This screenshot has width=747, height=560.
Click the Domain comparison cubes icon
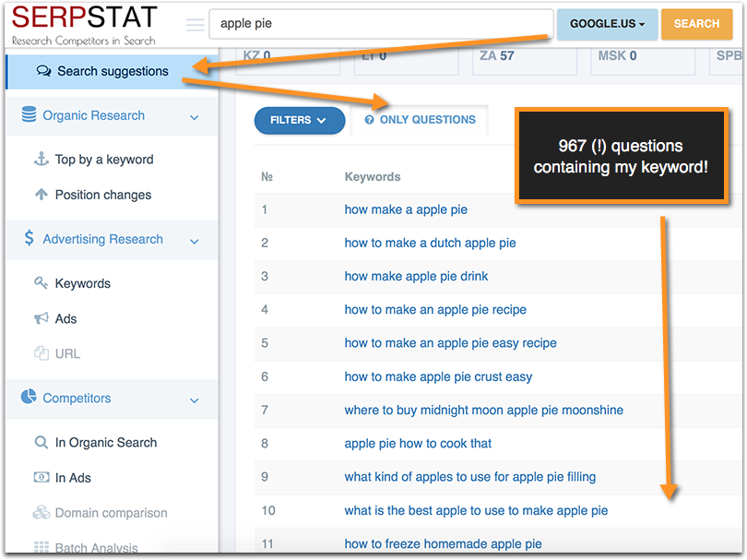coord(41,512)
